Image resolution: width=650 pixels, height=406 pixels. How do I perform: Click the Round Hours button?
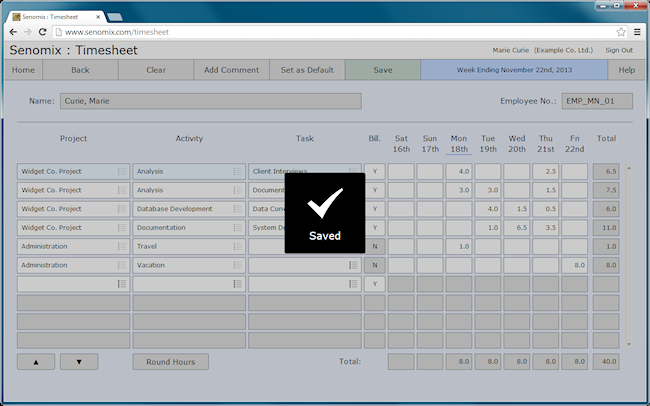[x=170, y=362]
